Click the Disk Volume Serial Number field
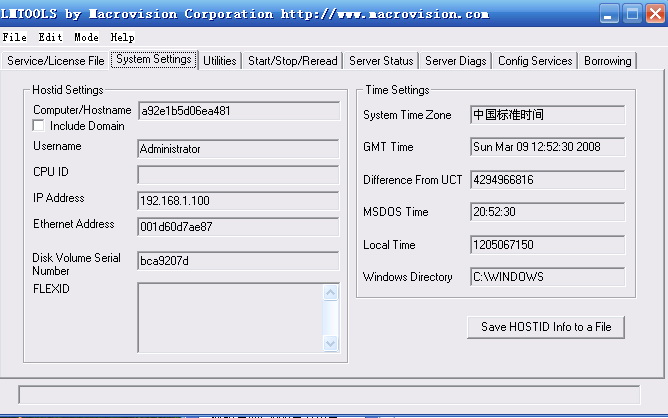668x418 pixels. click(238, 261)
